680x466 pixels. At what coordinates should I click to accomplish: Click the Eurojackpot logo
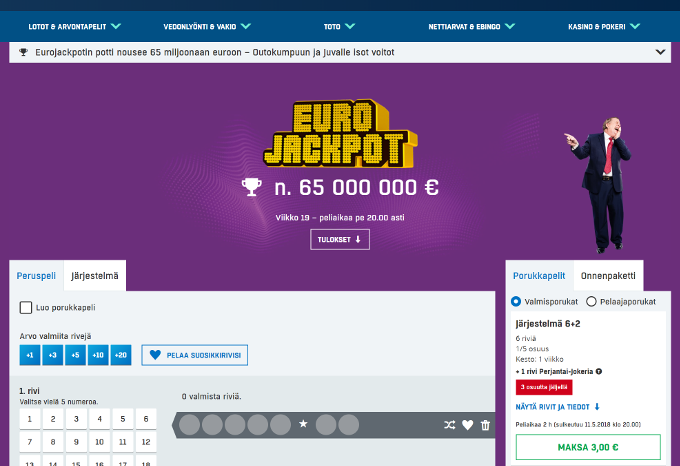pos(340,134)
